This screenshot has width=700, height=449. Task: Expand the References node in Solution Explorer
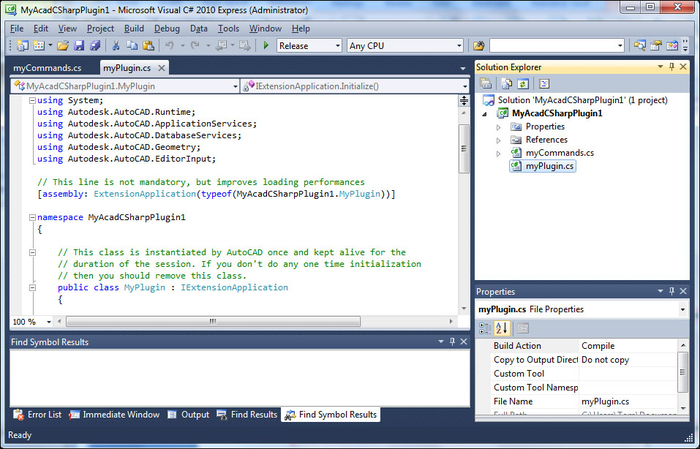point(498,140)
